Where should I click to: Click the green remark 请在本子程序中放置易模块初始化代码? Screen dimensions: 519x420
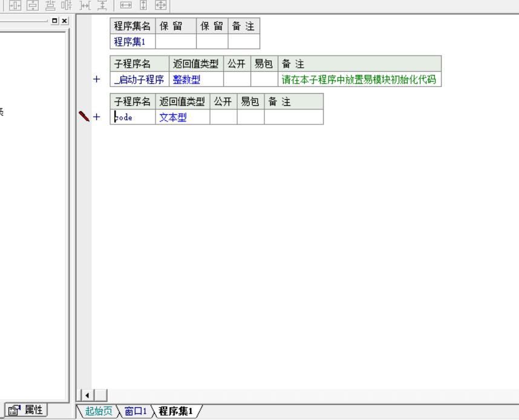[359, 79]
